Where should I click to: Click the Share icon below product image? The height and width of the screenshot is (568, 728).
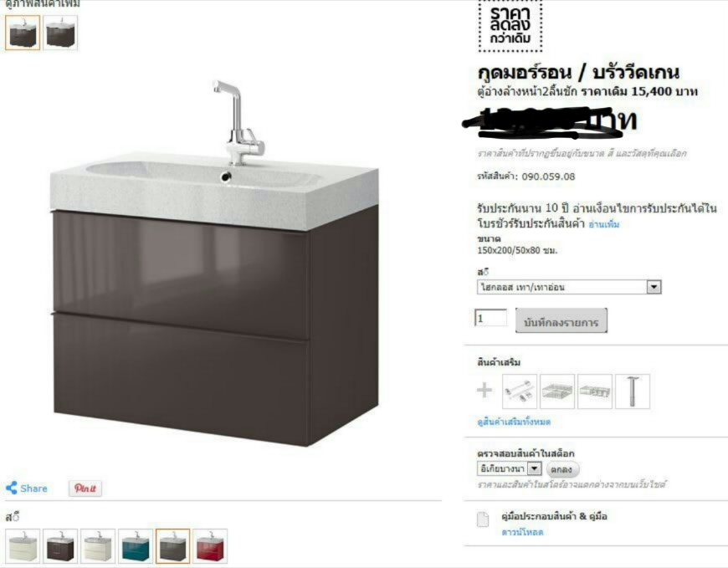(12, 488)
